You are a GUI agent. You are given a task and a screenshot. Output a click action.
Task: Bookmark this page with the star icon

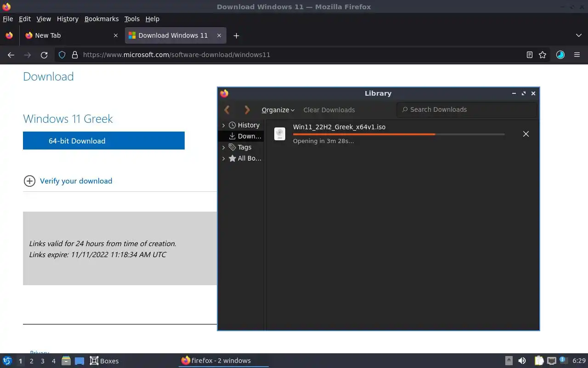pyautogui.click(x=543, y=55)
